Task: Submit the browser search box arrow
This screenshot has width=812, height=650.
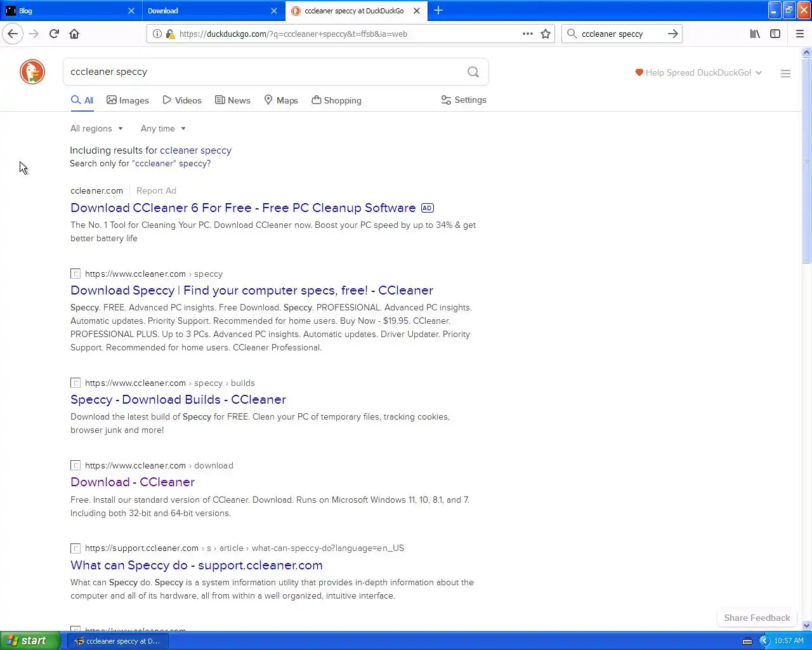Action: pos(673,34)
